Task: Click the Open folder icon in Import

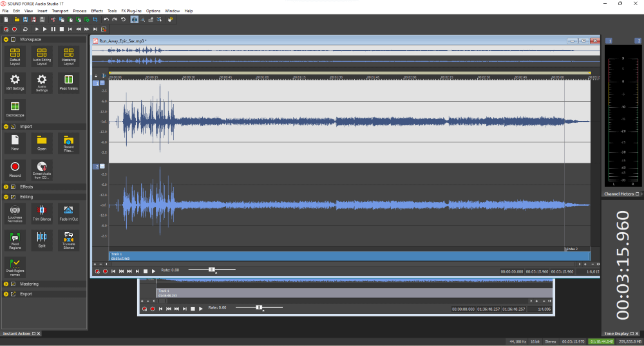Action: tap(42, 143)
